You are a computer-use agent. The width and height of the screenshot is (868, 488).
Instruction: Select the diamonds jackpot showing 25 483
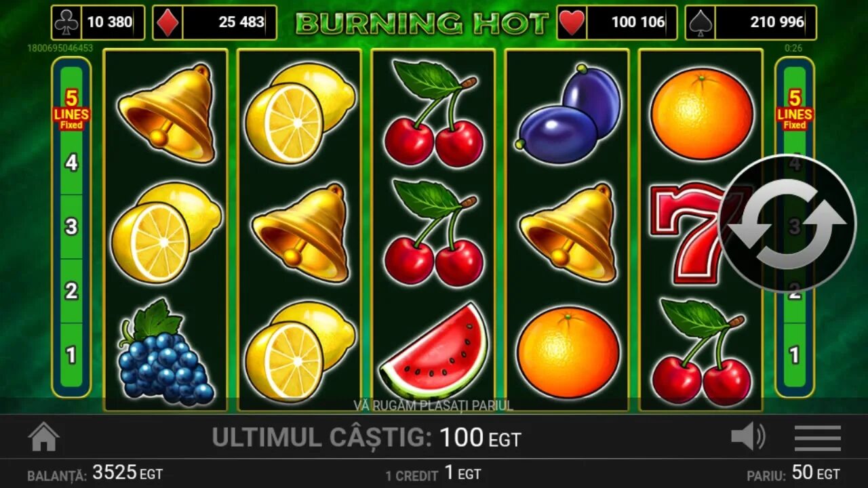click(x=214, y=22)
